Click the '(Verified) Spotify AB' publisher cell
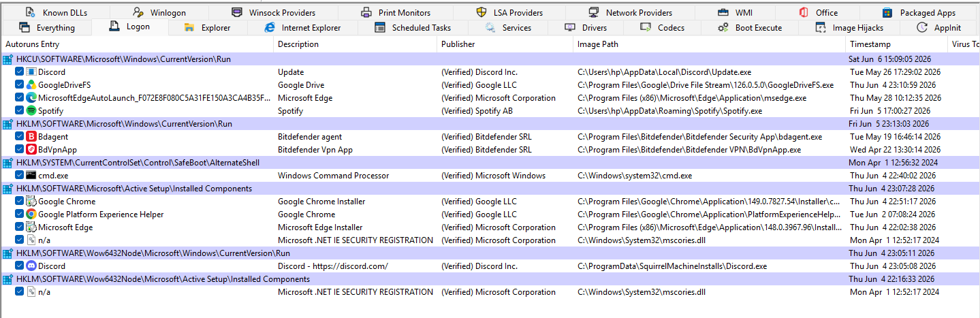 [477, 111]
